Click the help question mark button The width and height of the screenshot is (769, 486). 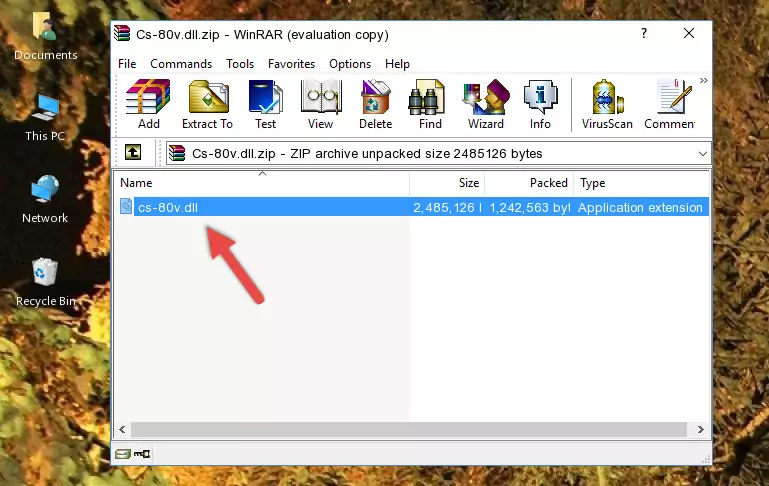pyautogui.click(x=644, y=33)
